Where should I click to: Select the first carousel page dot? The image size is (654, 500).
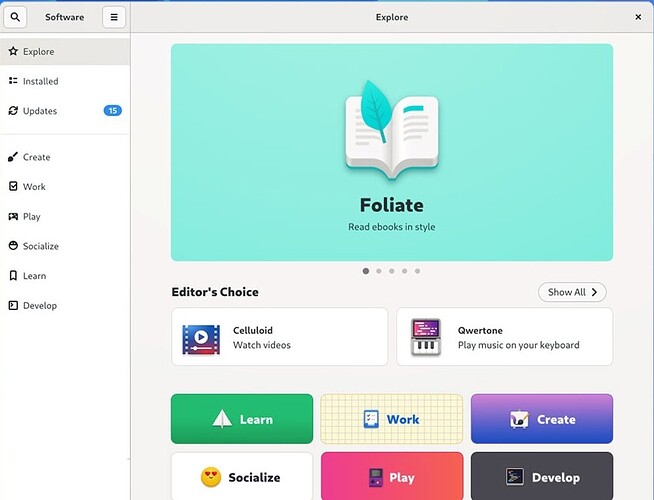(366, 271)
